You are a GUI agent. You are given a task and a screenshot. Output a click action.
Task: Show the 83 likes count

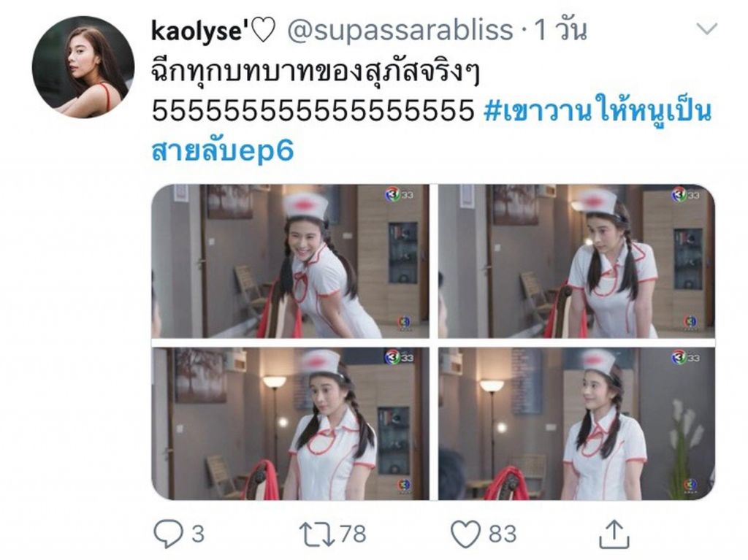502,534
